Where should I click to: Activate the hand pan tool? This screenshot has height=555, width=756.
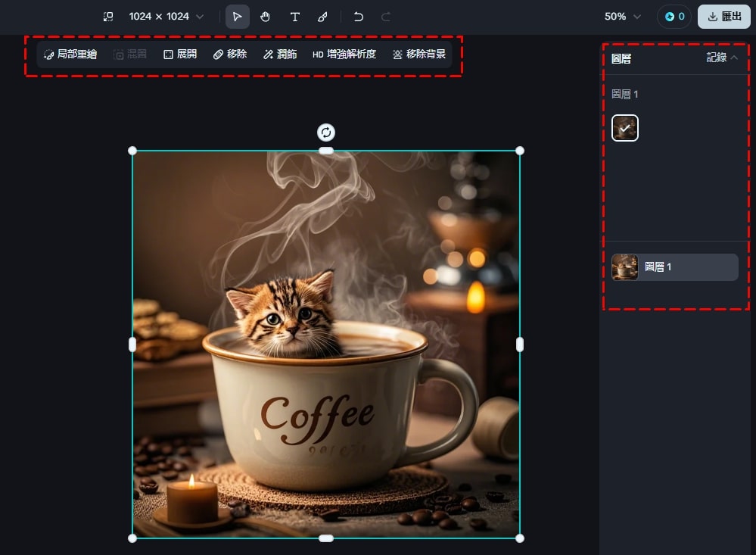point(266,17)
